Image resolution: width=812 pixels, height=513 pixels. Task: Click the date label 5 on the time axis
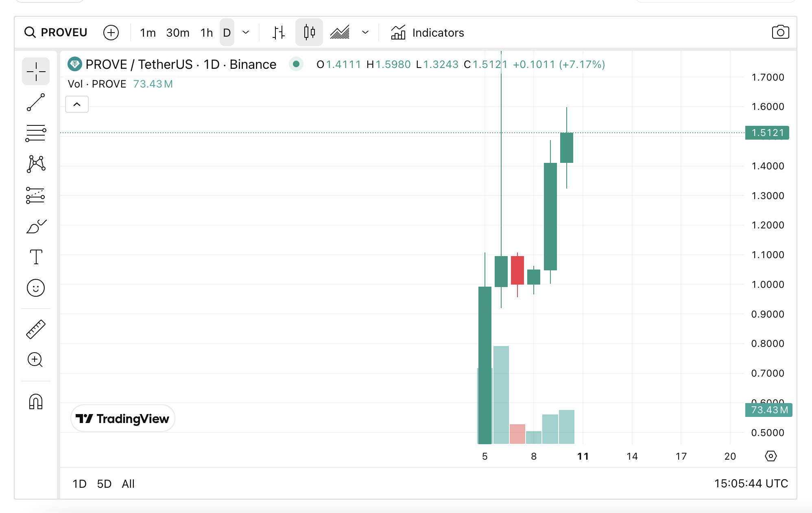(x=485, y=456)
